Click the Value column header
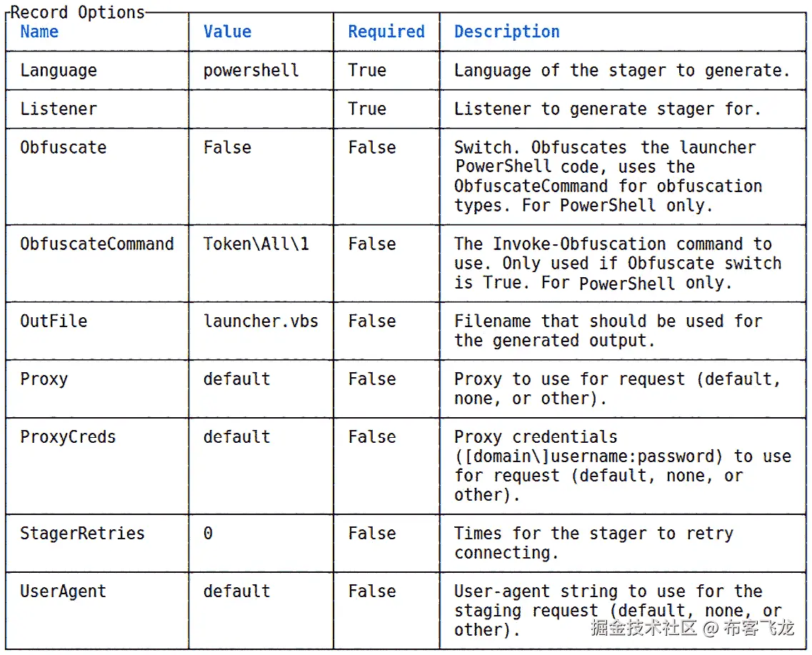The width and height of the screenshot is (812, 655). click(x=227, y=32)
